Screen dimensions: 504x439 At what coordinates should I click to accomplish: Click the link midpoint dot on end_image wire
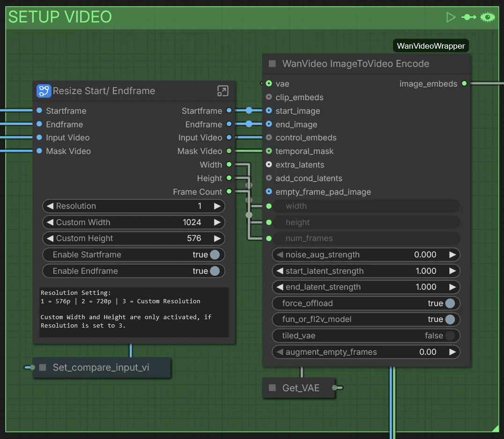coord(249,124)
